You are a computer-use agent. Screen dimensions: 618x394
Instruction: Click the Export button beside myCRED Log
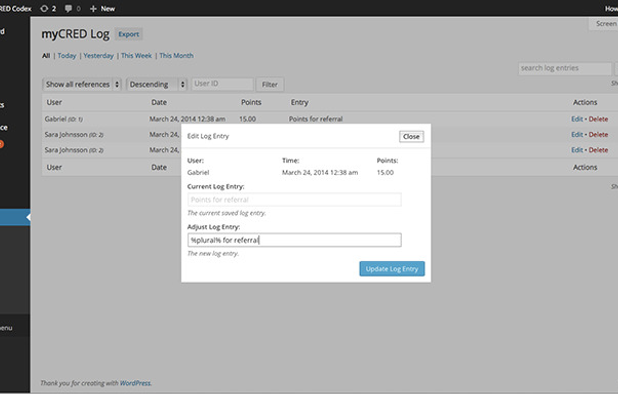pos(129,34)
